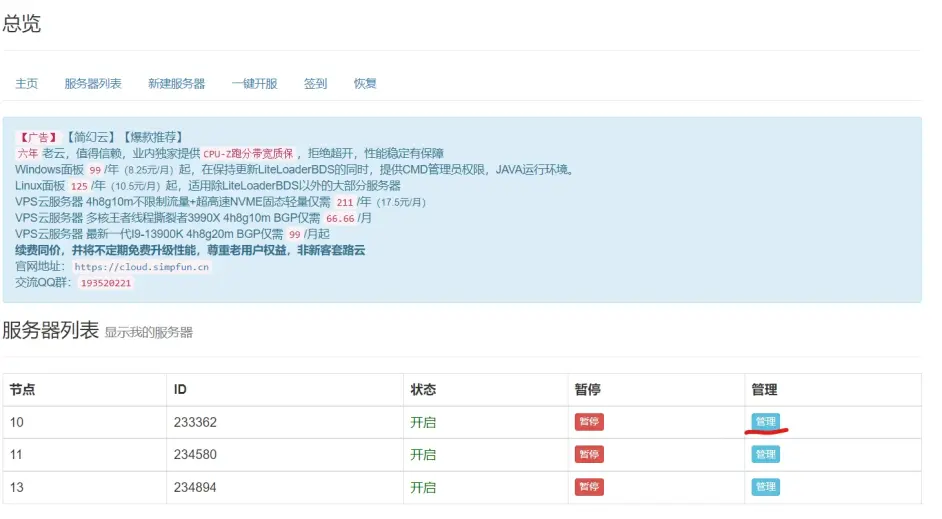Manage server 233362 via 管理 button
The height and width of the screenshot is (519, 942).
[765, 422]
